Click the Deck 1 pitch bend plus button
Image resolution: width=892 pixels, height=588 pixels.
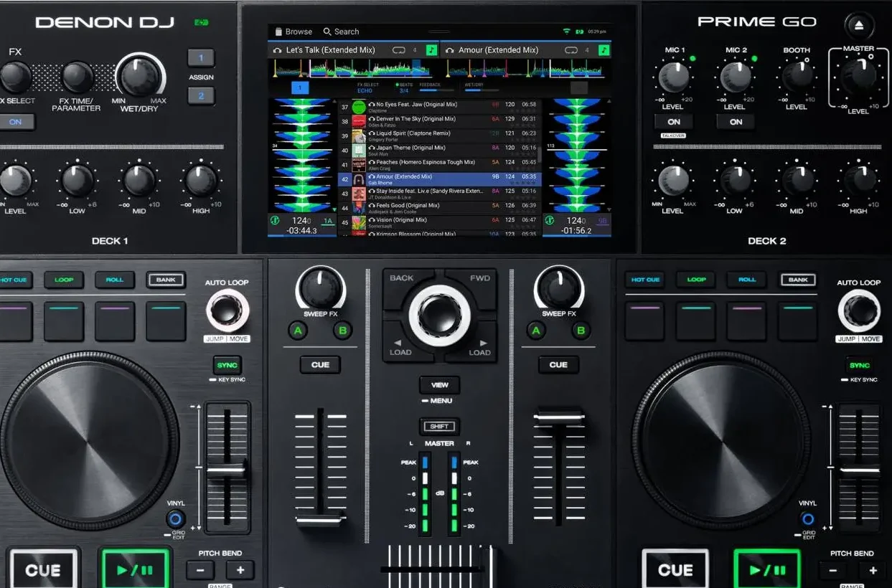[x=240, y=570]
